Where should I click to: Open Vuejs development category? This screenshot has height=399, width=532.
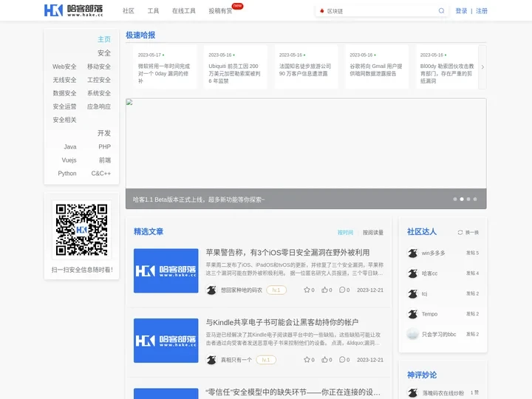pos(69,160)
